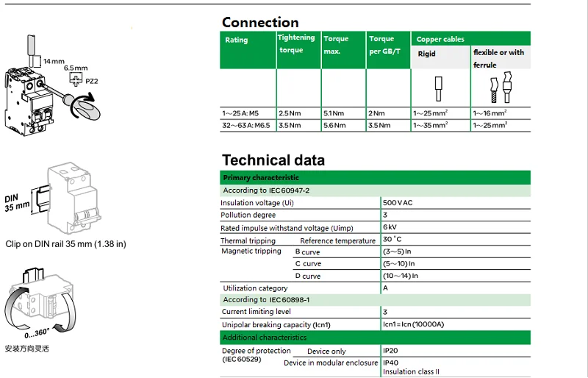Click the Clip on DIN rail caption
This screenshot has width=588, height=378.
click(65, 244)
